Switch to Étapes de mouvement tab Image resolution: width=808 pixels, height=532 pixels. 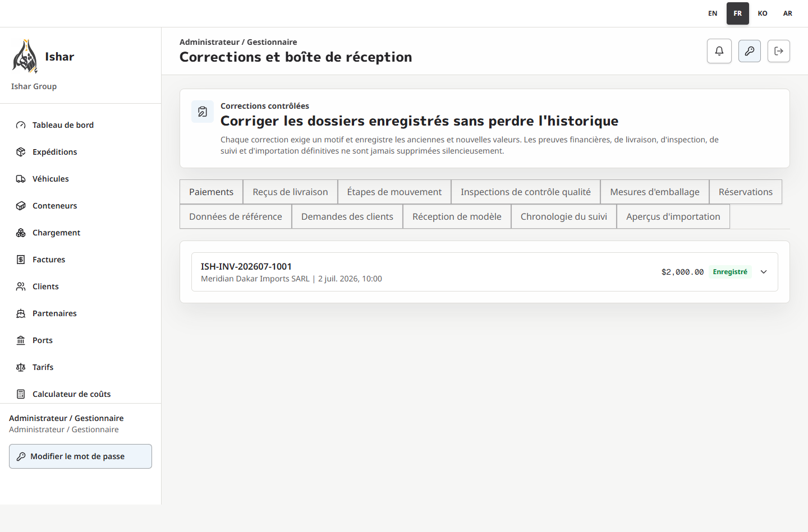[x=394, y=192]
